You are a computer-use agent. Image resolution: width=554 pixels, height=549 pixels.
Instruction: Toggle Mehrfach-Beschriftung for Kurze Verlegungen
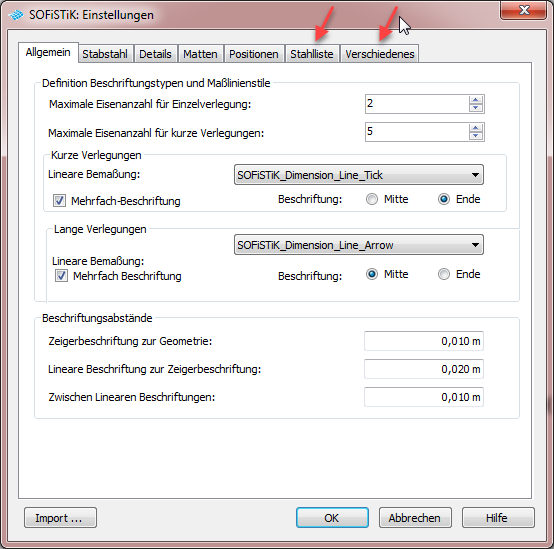click(59, 201)
